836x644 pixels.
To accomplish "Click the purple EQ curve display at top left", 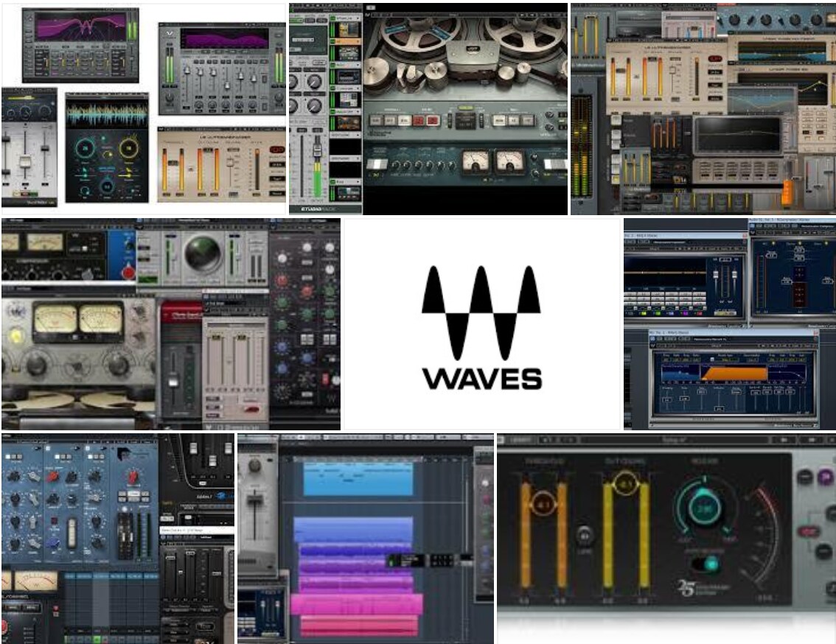I will tap(80, 27).
